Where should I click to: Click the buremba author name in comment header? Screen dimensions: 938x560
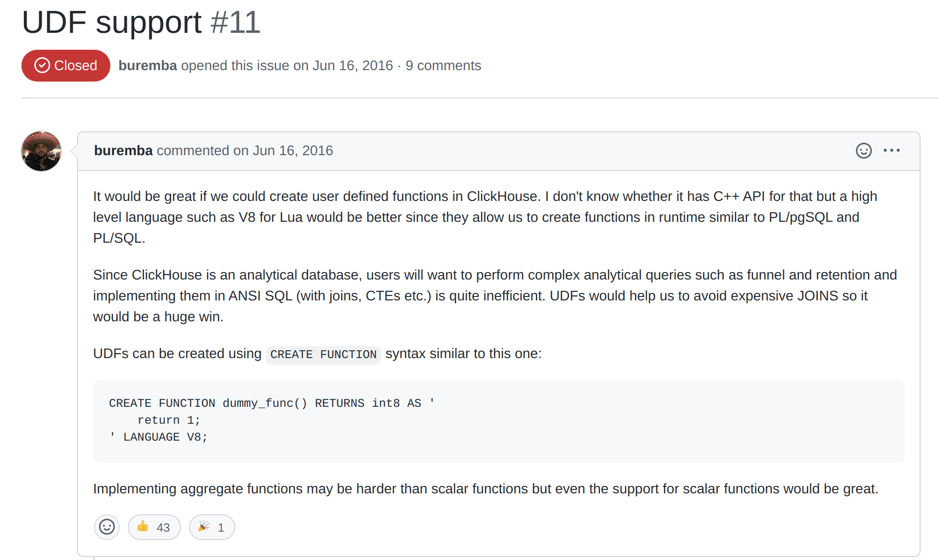[x=123, y=151]
